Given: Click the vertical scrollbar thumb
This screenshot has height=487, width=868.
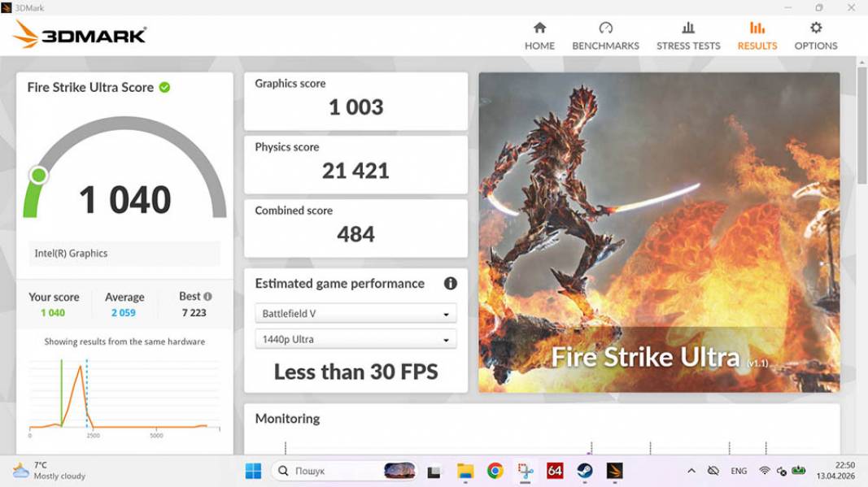Looking at the screenshot, I should click(861, 124).
